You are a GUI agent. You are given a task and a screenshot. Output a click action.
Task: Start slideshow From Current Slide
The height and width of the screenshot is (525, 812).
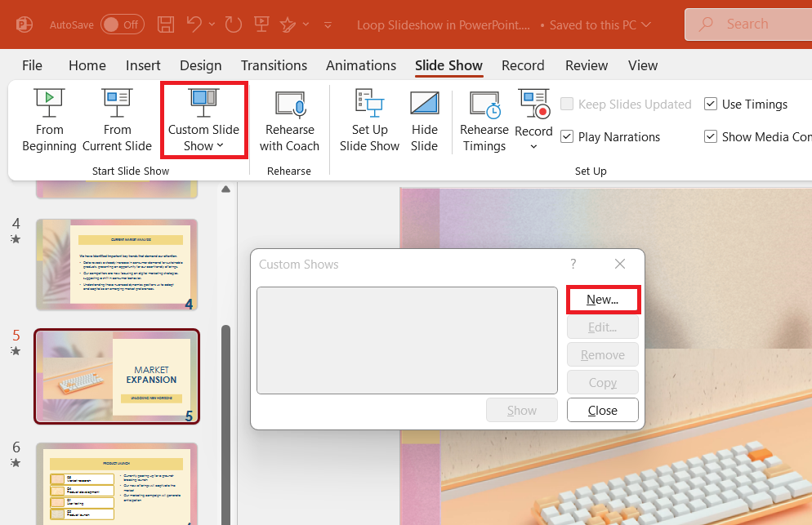(117, 120)
